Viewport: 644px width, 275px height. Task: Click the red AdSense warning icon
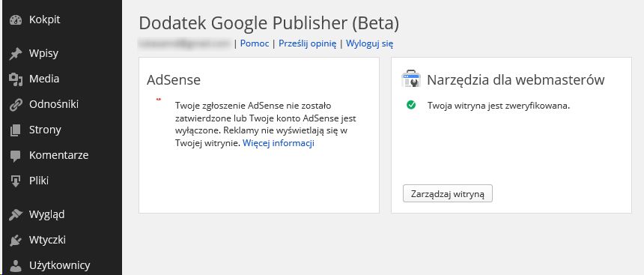(159, 99)
